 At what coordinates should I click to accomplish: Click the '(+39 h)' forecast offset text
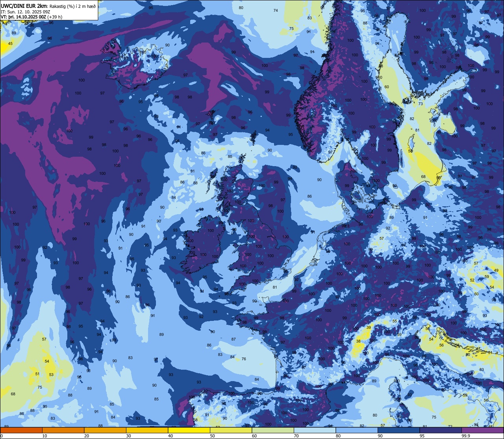55,17
